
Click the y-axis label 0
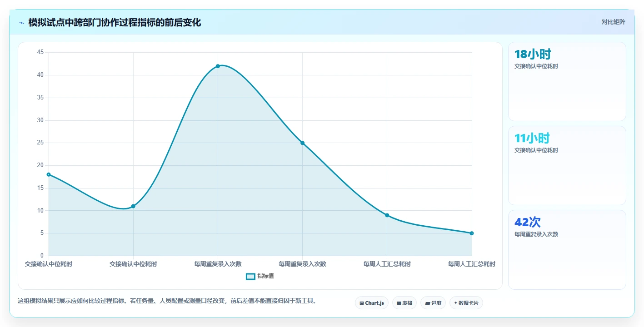tap(42, 256)
